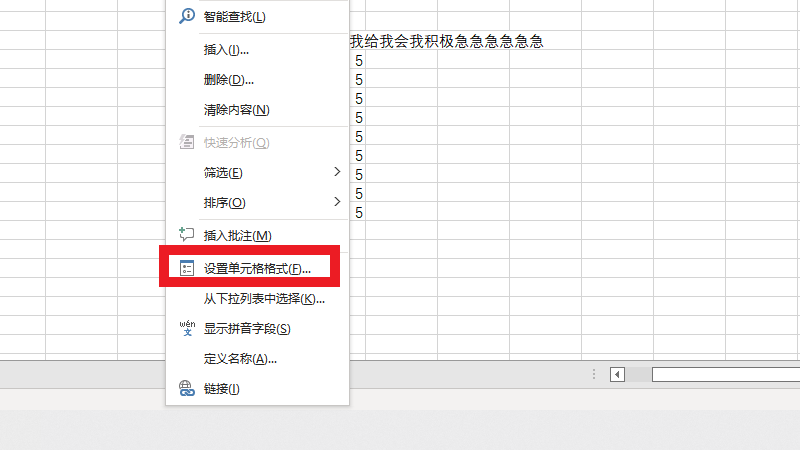The image size is (800, 450).
Task: Click the Smart Lookup magnifier icon
Action: click(187, 16)
